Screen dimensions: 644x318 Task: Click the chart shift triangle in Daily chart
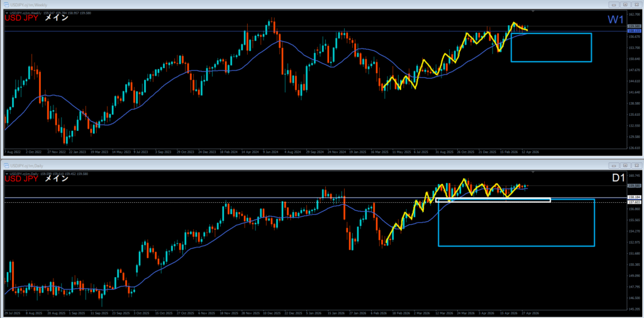[x=533, y=171]
